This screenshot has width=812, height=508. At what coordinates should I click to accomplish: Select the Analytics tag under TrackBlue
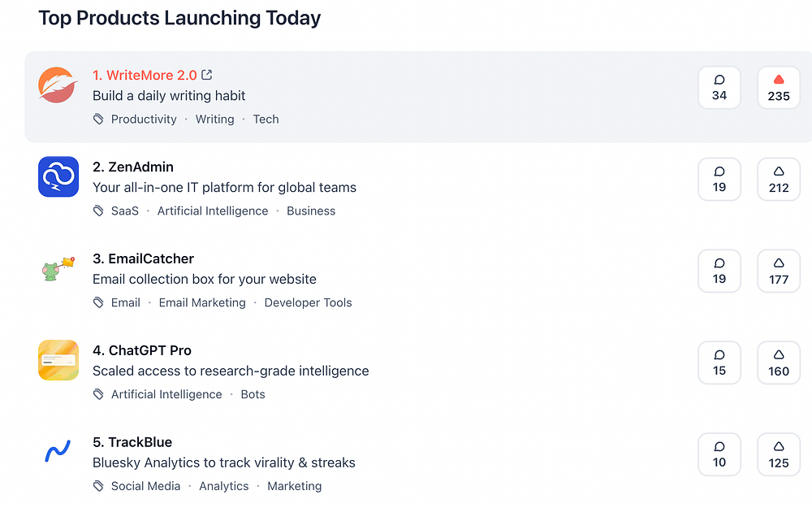223,486
